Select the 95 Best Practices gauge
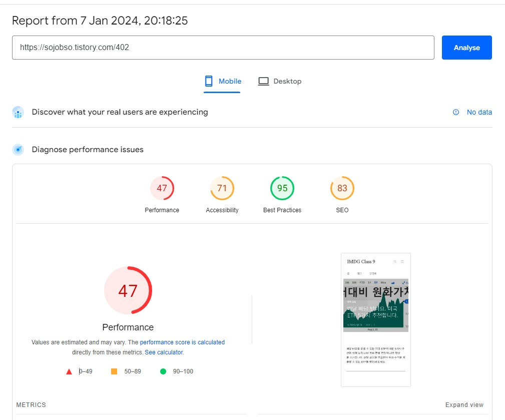Image resolution: width=505 pixels, height=420 pixels. (282, 188)
